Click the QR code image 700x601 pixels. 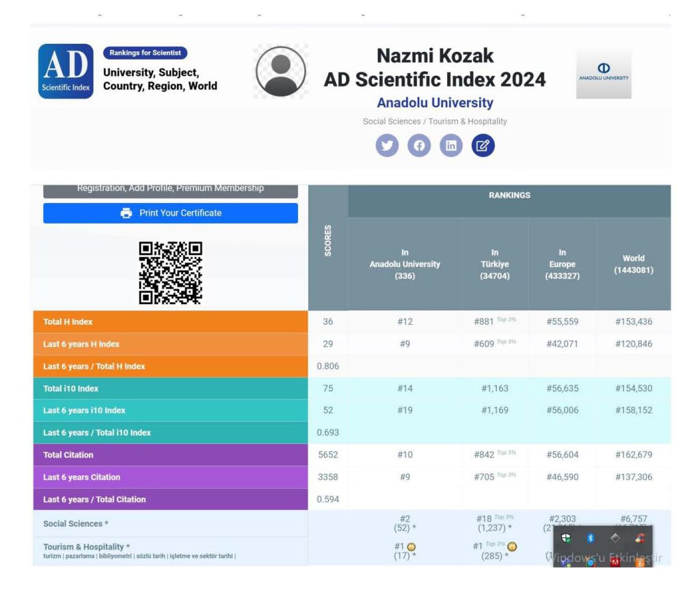(170, 272)
